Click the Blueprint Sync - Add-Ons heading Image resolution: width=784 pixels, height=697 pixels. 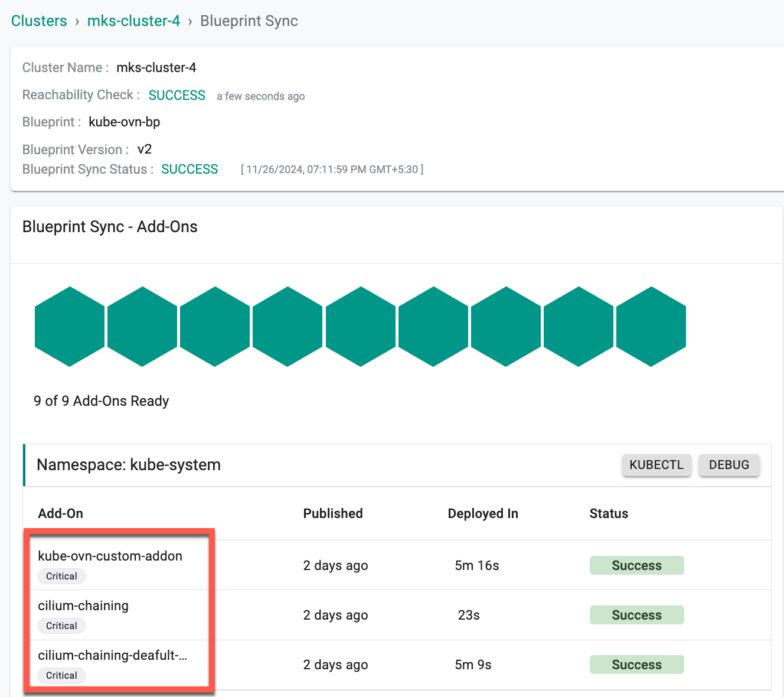coord(110,227)
